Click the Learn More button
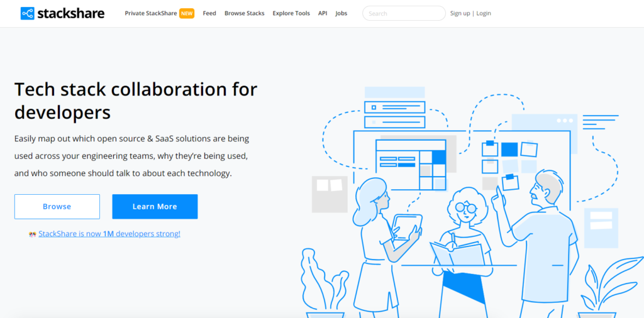 [155, 206]
